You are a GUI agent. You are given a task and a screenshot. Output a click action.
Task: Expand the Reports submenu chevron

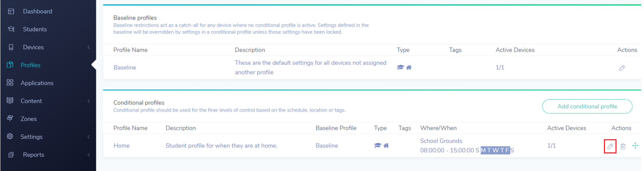(x=88, y=155)
